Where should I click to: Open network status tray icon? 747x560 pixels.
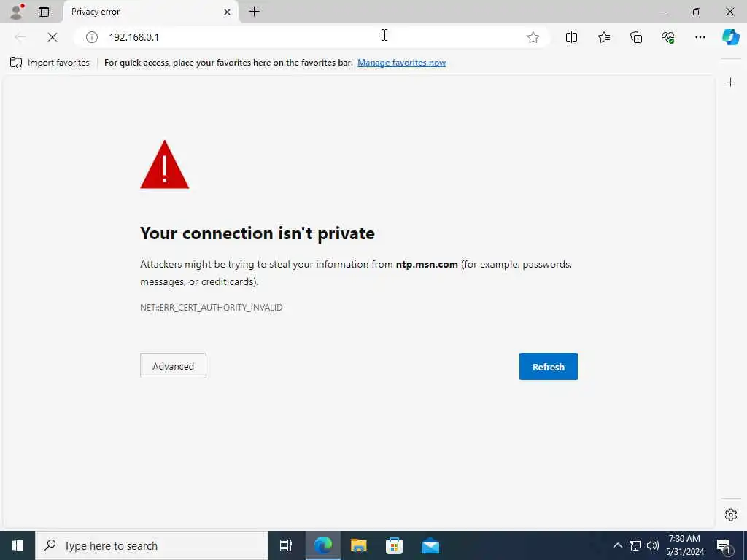coord(635,545)
